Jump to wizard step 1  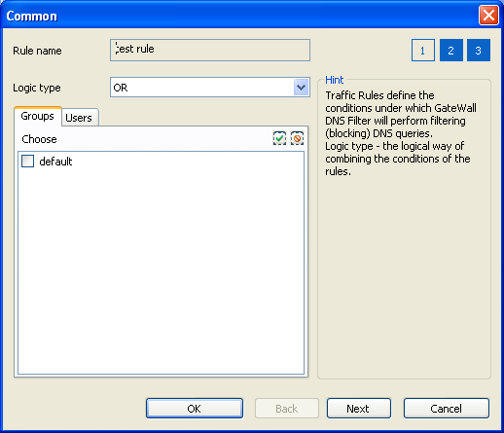pyautogui.click(x=423, y=51)
